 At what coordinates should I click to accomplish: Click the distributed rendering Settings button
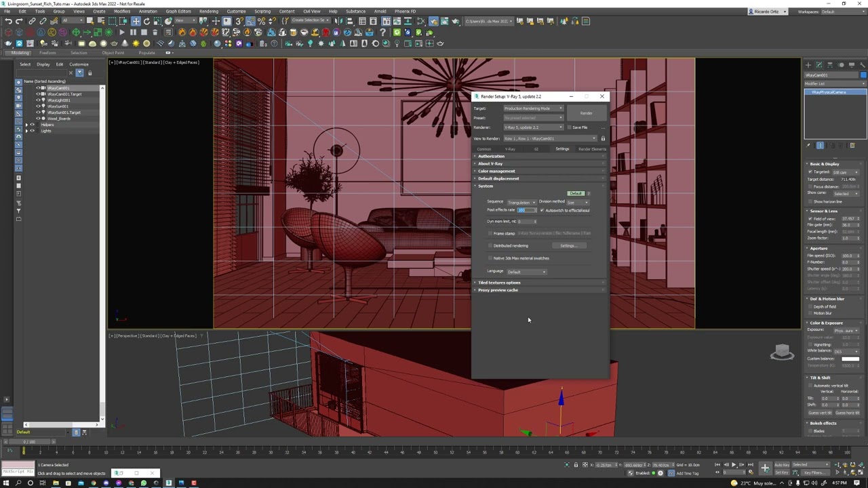point(570,245)
